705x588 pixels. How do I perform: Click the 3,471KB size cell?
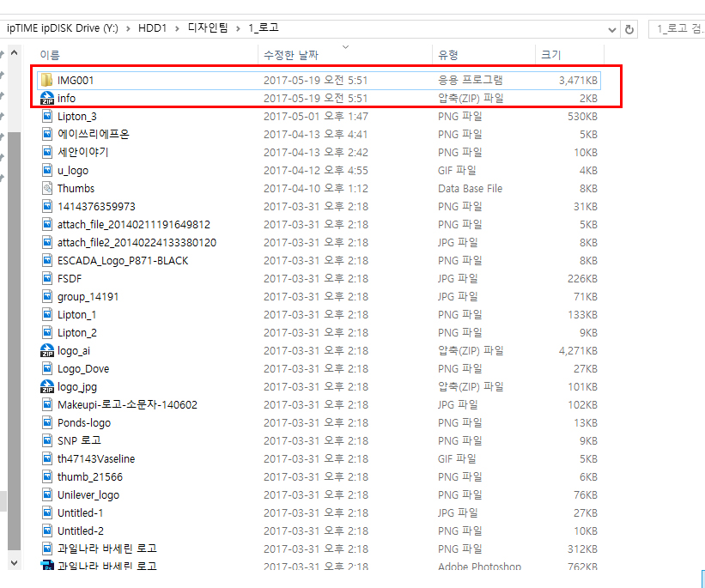click(578, 81)
